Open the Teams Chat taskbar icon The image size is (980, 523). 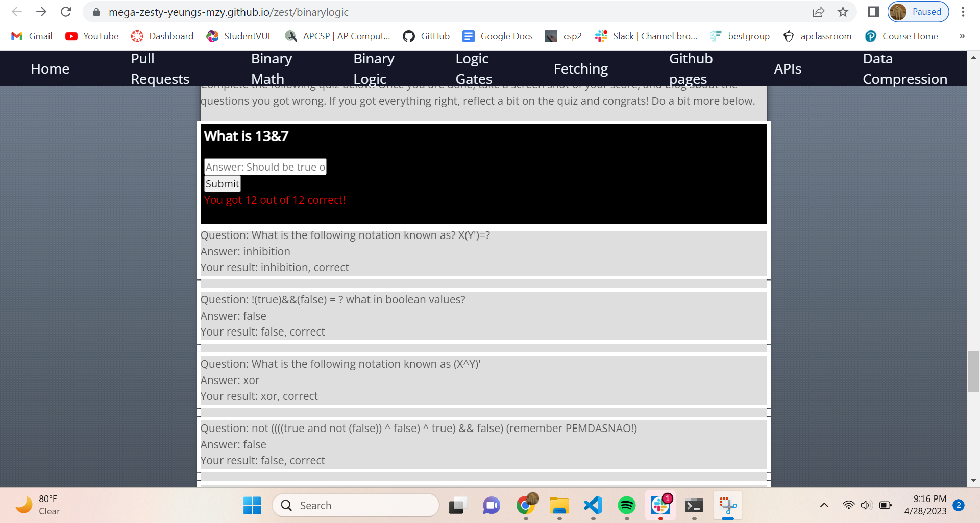pos(492,505)
